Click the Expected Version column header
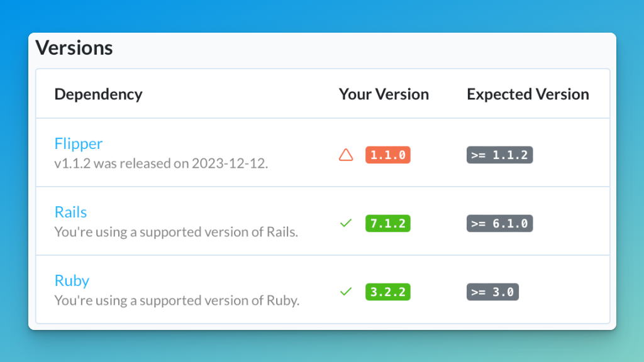 (528, 94)
